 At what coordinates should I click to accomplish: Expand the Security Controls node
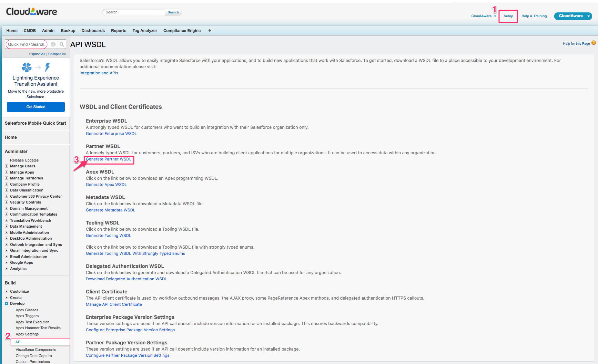(x=7, y=202)
